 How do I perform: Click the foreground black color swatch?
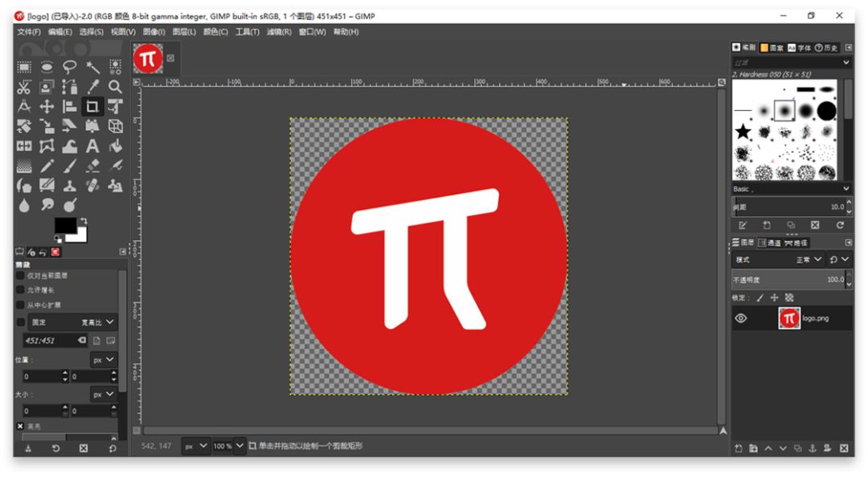point(65,225)
